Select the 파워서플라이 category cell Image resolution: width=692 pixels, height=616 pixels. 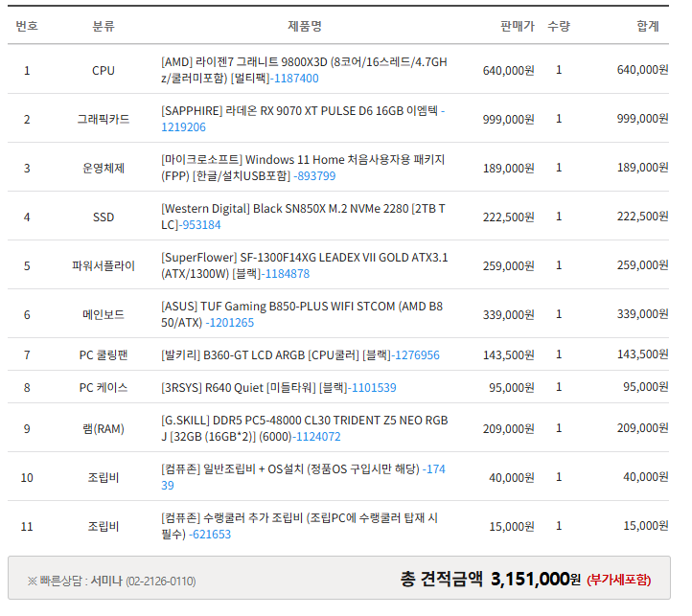[104, 265]
